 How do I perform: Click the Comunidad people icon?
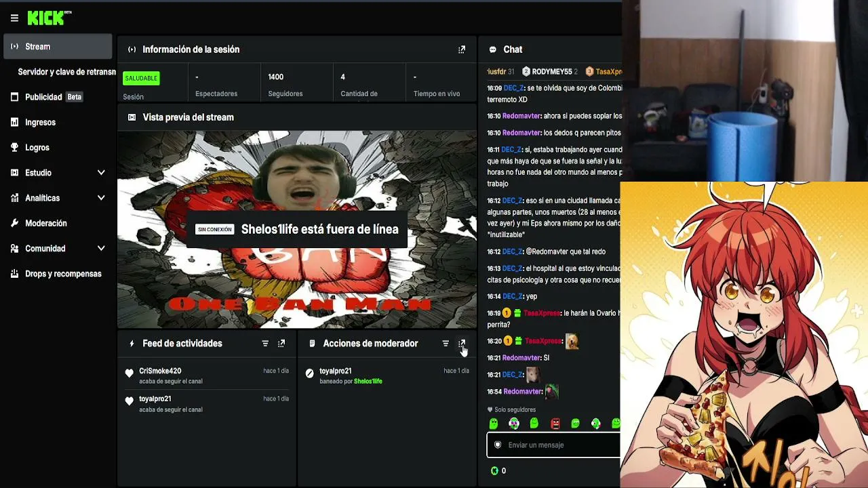coord(14,249)
